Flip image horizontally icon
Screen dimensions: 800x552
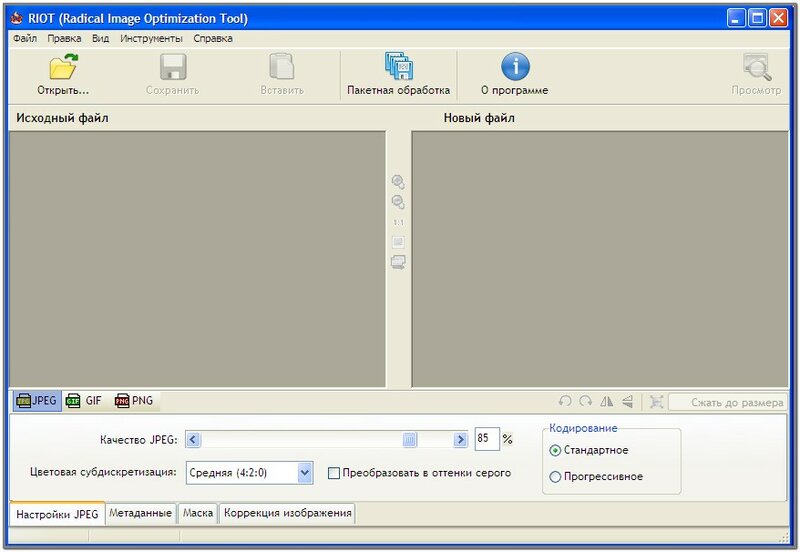[607, 402]
